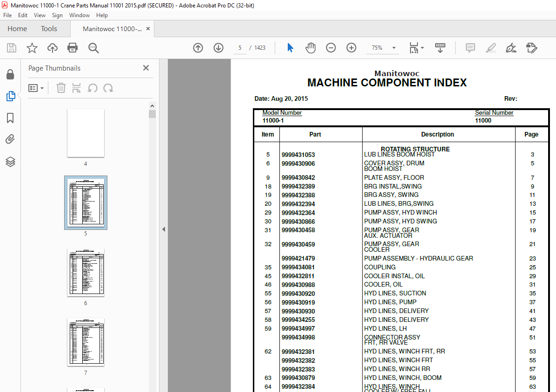The height and width of the screenshot is (392, 556).
Task: Open security lock panel in sidebar
Action: [10, 74]
